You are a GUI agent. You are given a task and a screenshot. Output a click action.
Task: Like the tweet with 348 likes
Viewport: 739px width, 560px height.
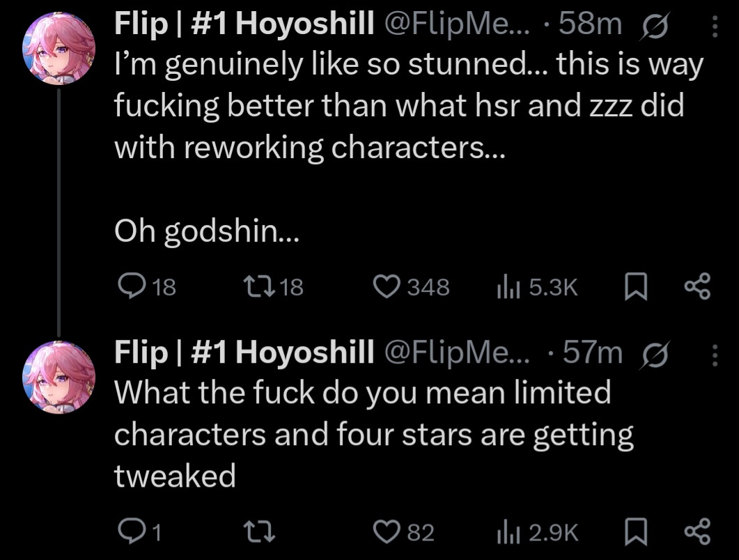pyautogui.click(x=411, y=286)
